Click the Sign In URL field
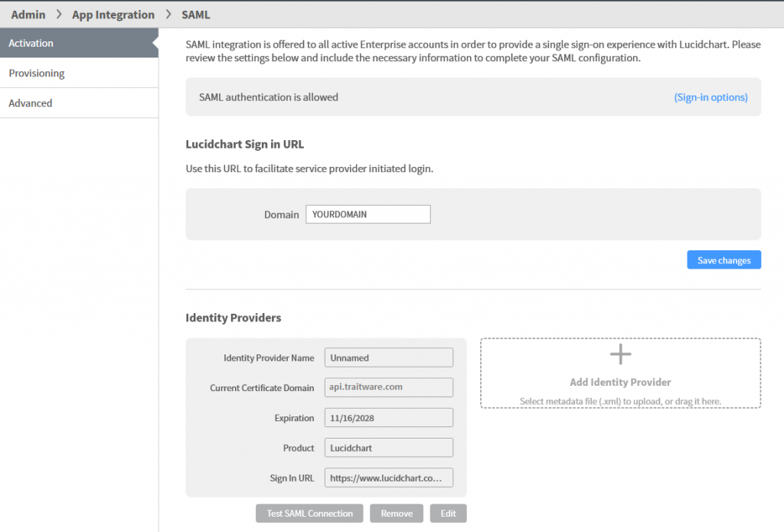 388,478
